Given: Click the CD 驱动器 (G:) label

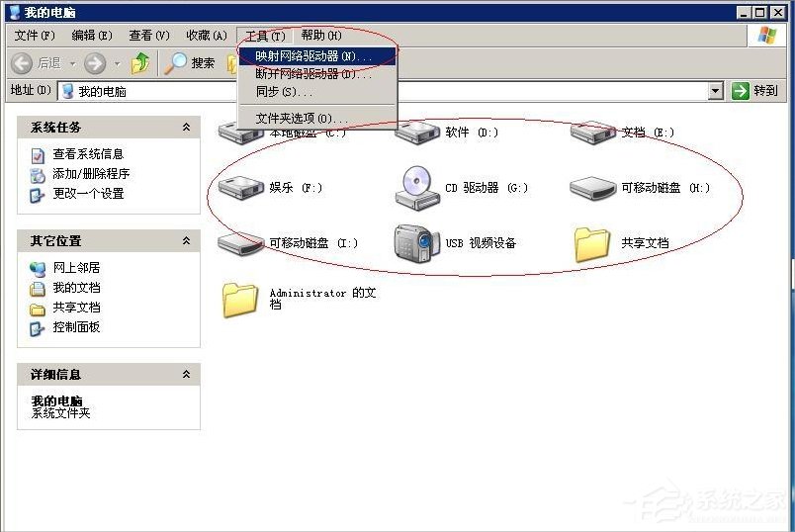Looking at the screenshot, I should tap(486, 188).
